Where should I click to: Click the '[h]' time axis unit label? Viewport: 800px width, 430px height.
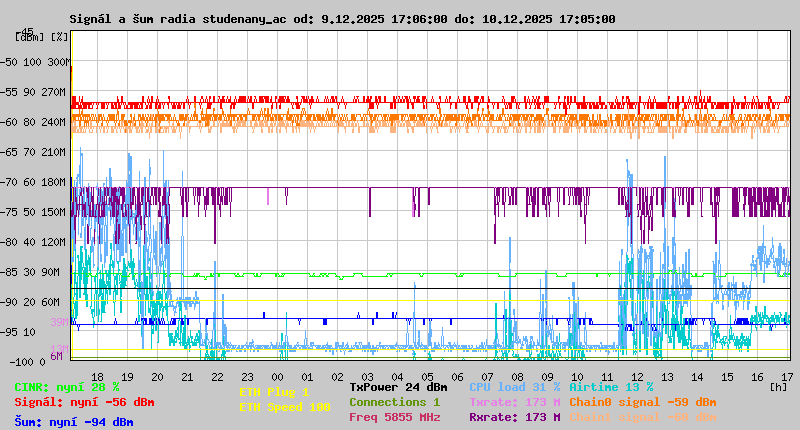(779, 387)
